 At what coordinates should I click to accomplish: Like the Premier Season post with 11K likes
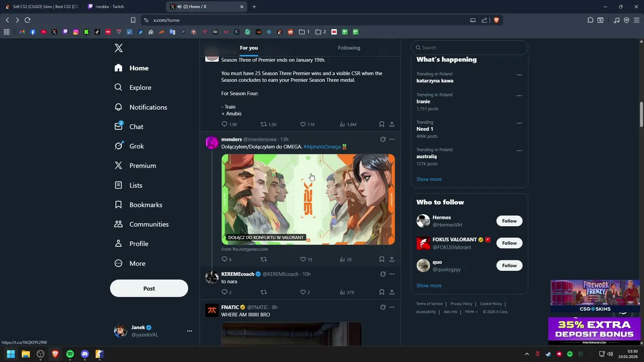coord(307,124)
